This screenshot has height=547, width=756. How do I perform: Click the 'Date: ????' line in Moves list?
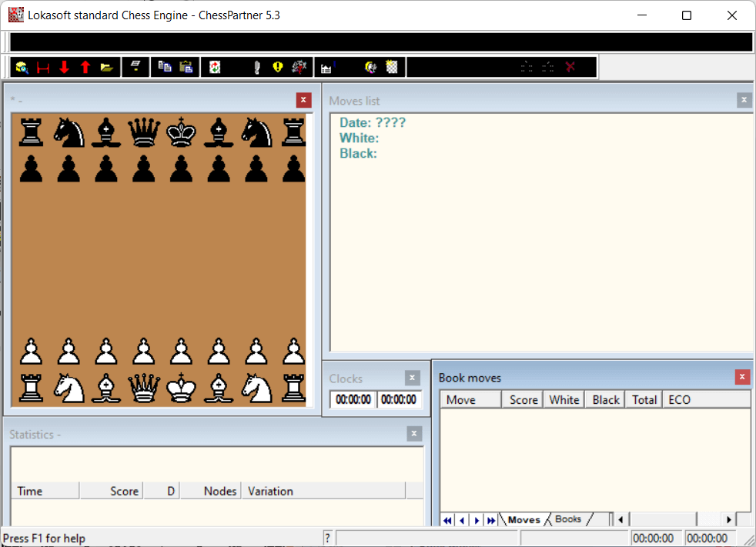(x=373, y=122)
